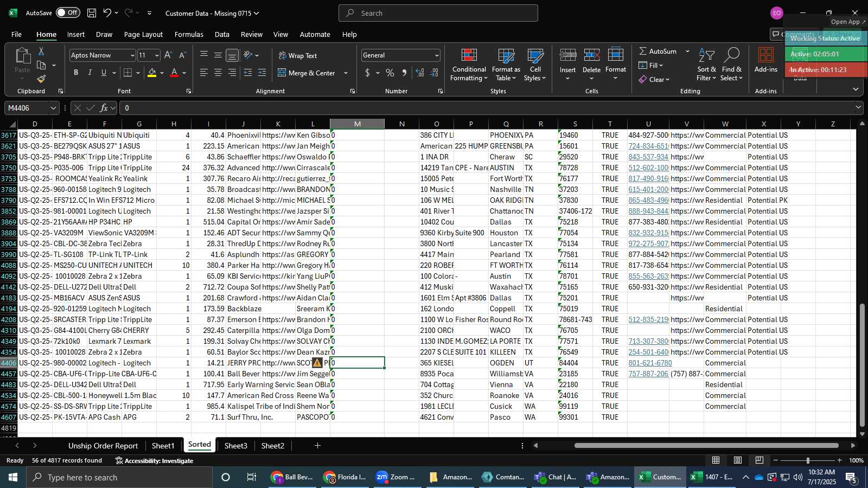The width and height of the screenshot is (868, 488).
Task: Switch to Normal view in status bar
Action: 716,460
